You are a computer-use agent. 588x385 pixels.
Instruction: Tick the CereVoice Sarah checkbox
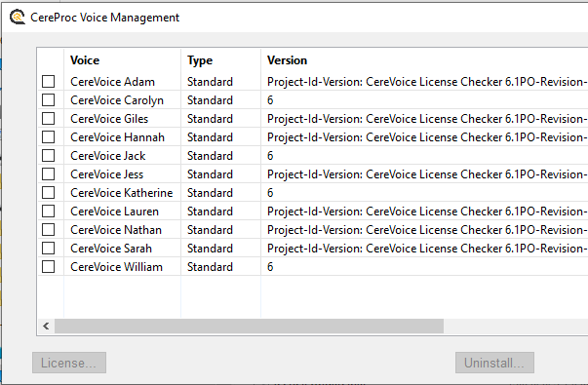49,249
